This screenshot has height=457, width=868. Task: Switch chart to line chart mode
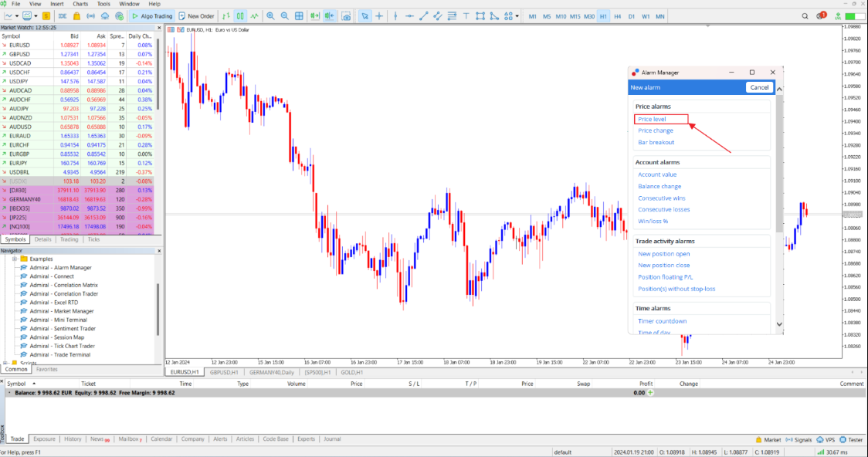(254, 16)
